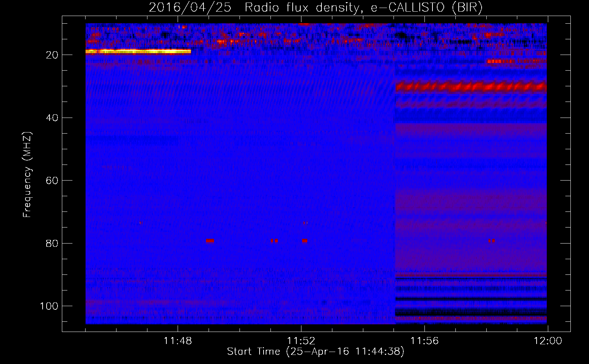
Task: Click the 40 MHz frequency tick label
Action: [x=52, y=118]
